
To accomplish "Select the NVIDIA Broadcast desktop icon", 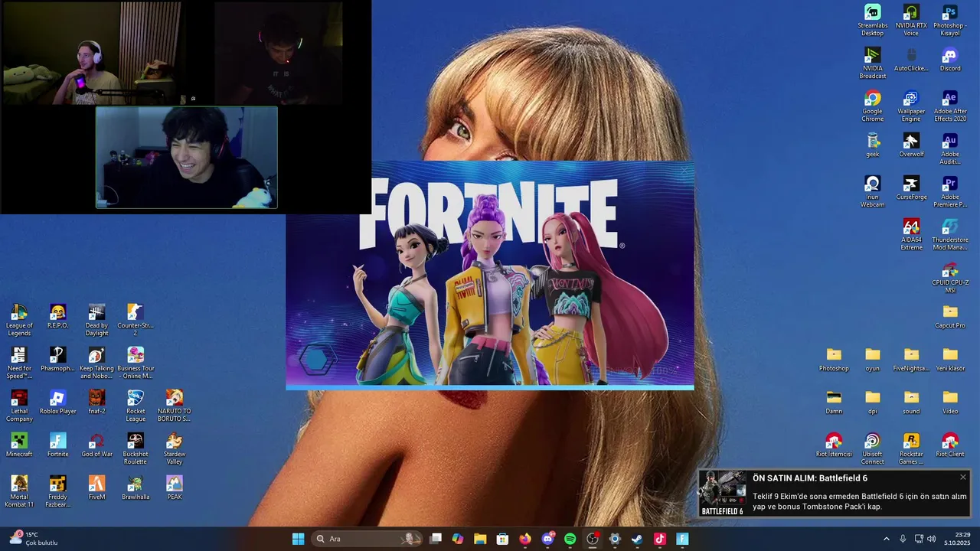I will pos(872,63).
